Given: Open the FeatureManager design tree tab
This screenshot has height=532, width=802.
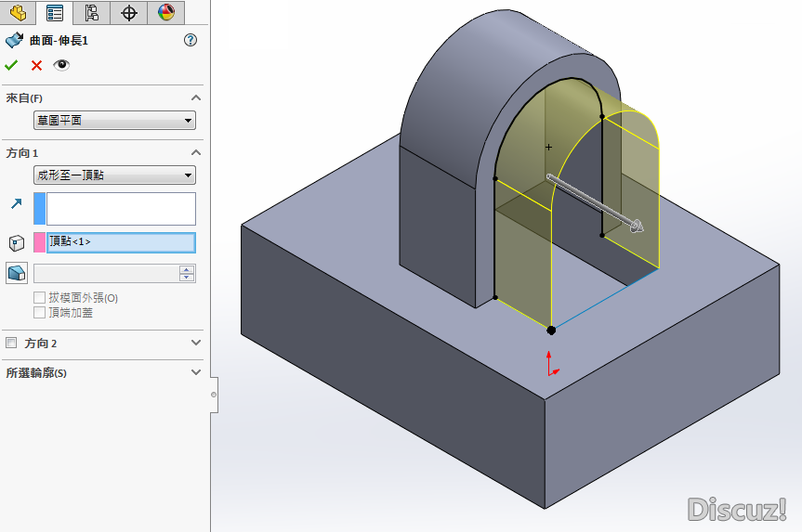Looking at the screenshot, I should click(x=18, y=12).
